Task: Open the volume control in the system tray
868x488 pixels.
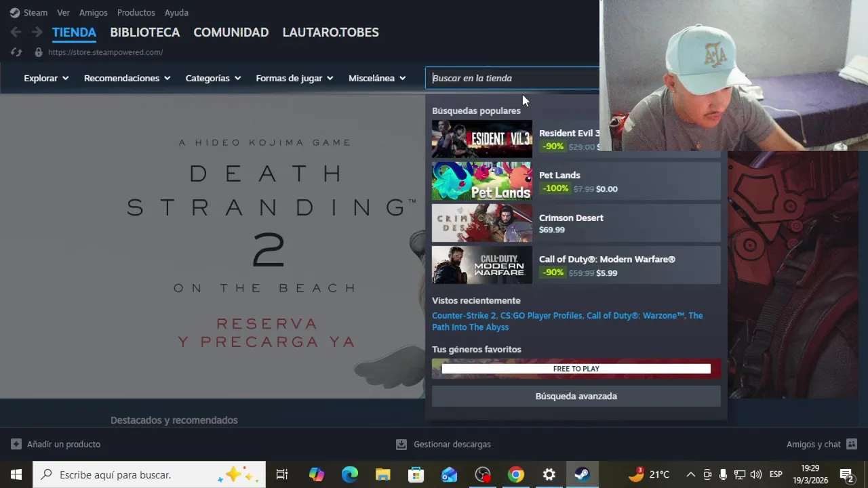Action: coord(756,474)
